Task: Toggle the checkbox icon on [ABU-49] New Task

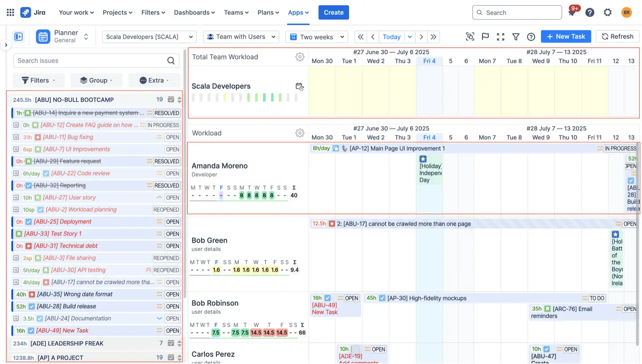Action: click(31, 331)
